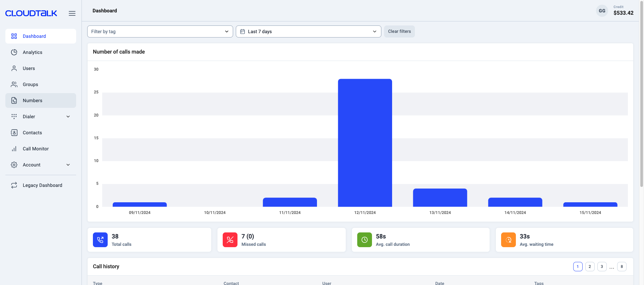The width and height of the screenshot is (644, 285).
Task: Jump to page 8 of Call history
Action: (x=622, y=267)
